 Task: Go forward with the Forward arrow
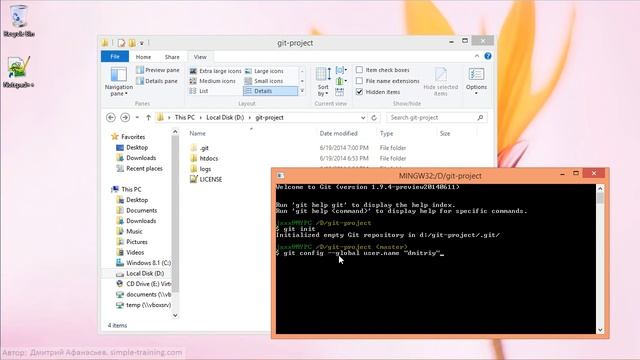tap(125, 118)
